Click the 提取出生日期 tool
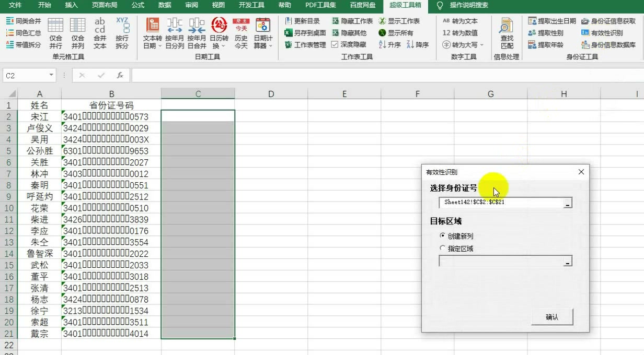The width and height of the screenshot is (644, 355). [551, 21]
